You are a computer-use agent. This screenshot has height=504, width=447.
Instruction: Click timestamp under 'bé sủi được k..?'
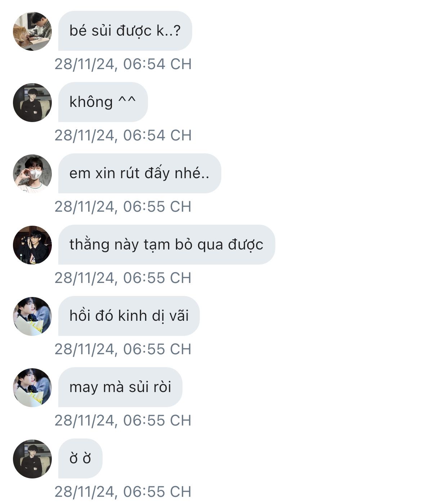(123, 64)
